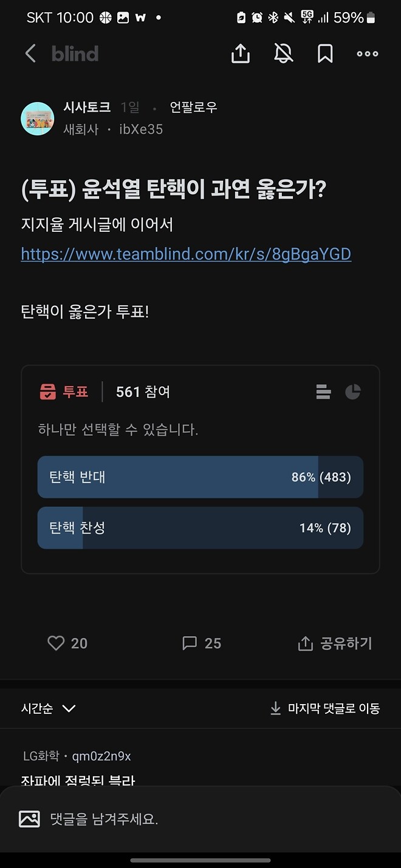
Task: Bookmark this post
Action: click(325, 53)
